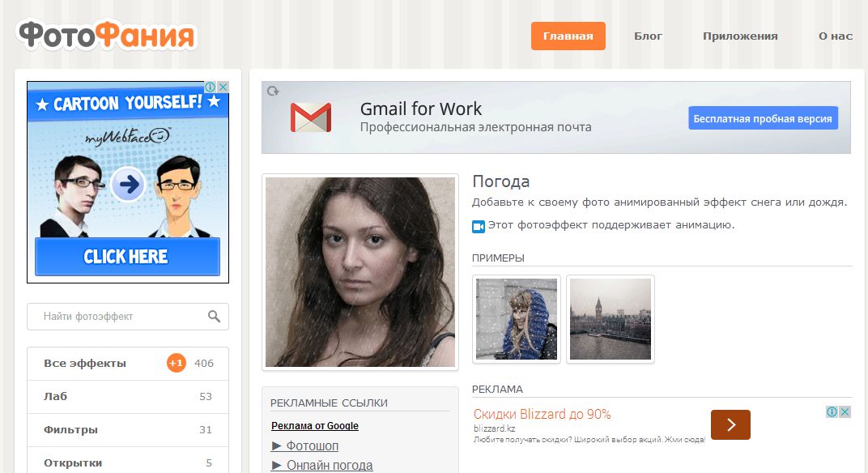Click the Бесплатная пробная версия button

763,118
